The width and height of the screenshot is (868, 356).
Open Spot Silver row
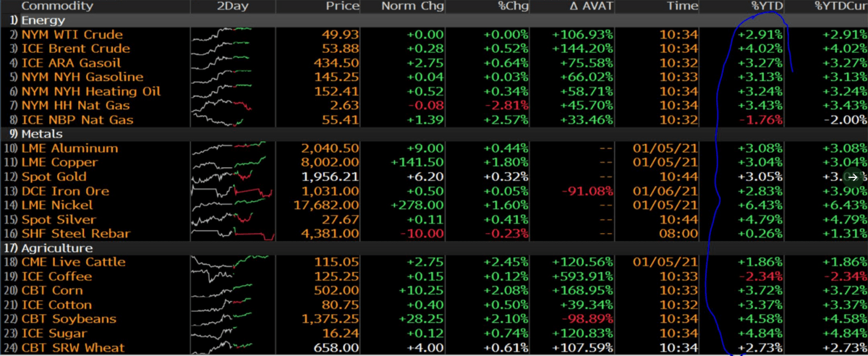(x=58, y=219)
